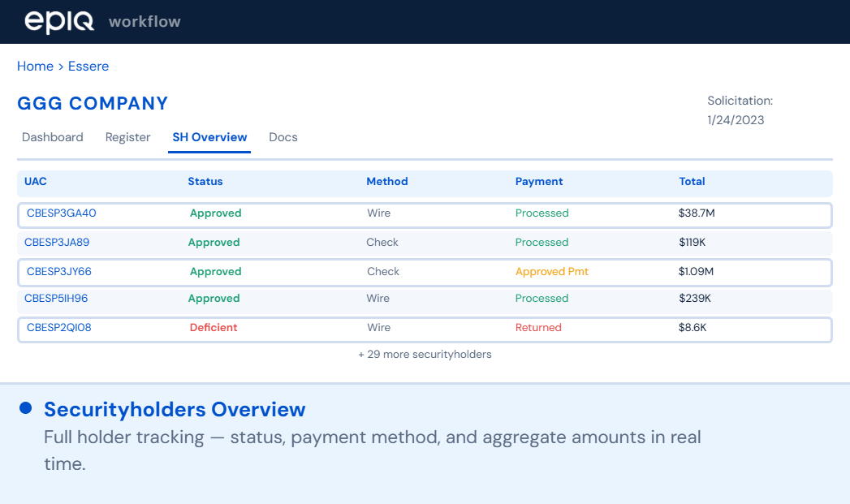Click Wire method in CBESP5IH96 row
This screenshot has height=504, width=850.
[x=378, y=298]
